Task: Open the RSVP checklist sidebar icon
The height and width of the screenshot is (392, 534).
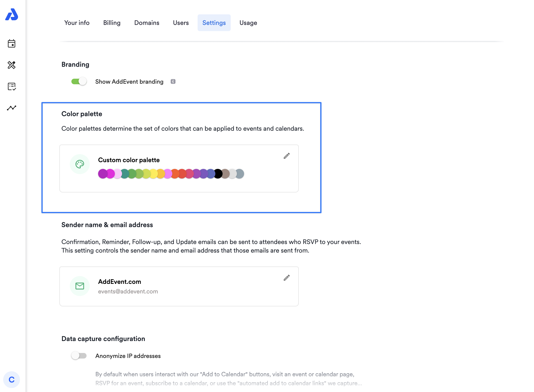Action: pyautogui.click(x=11, y=86)
